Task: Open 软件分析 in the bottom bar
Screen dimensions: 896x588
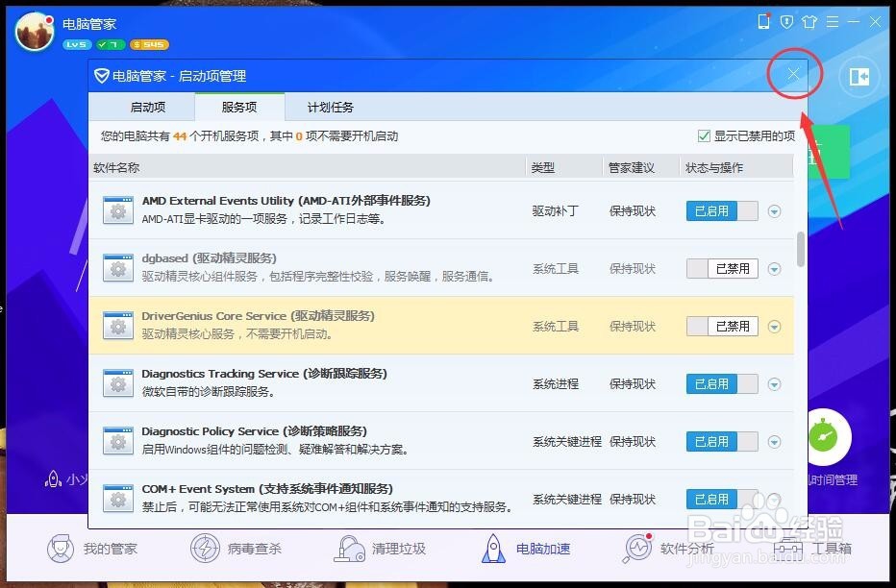Action: (x=668, y=549)
